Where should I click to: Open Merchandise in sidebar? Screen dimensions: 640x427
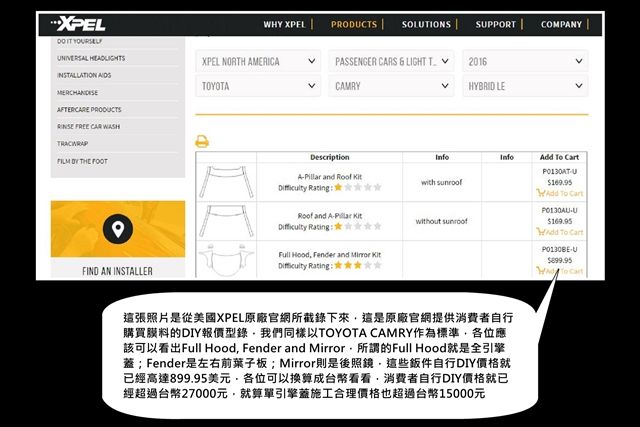coord(78,93)
